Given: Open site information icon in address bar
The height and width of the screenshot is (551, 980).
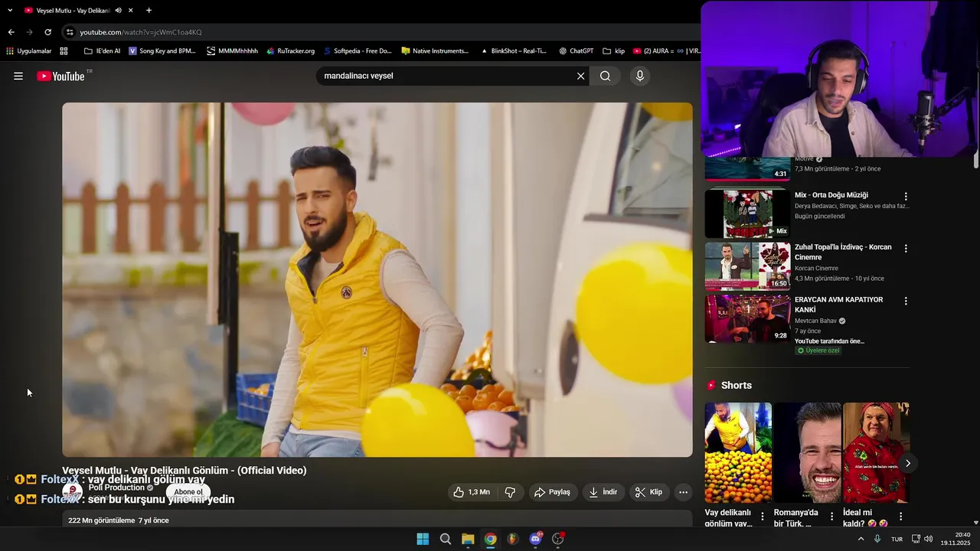Looking at the screenshot, I should pos(70,32).
